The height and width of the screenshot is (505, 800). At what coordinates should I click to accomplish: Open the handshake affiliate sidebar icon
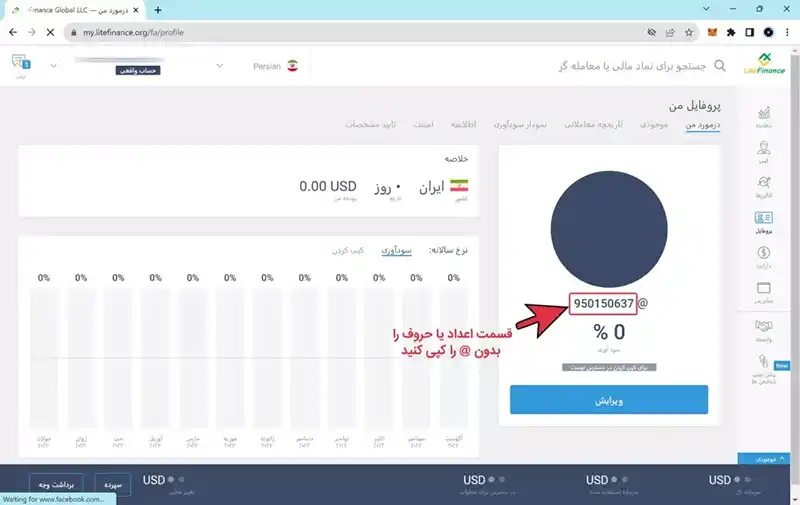[x=764, y=330]
